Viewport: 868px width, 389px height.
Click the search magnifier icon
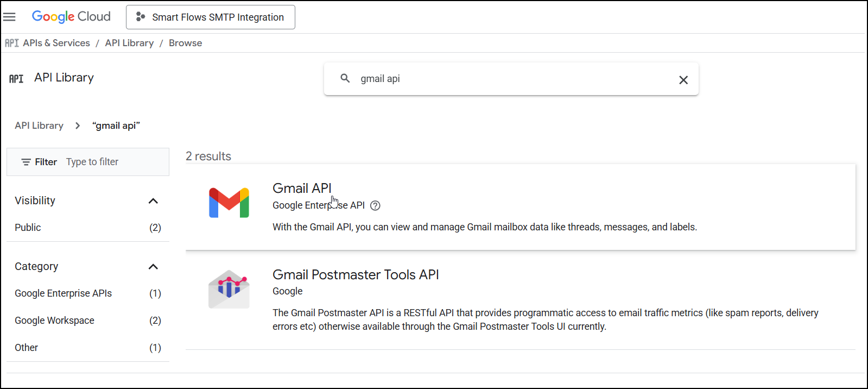tap(345, 78)
